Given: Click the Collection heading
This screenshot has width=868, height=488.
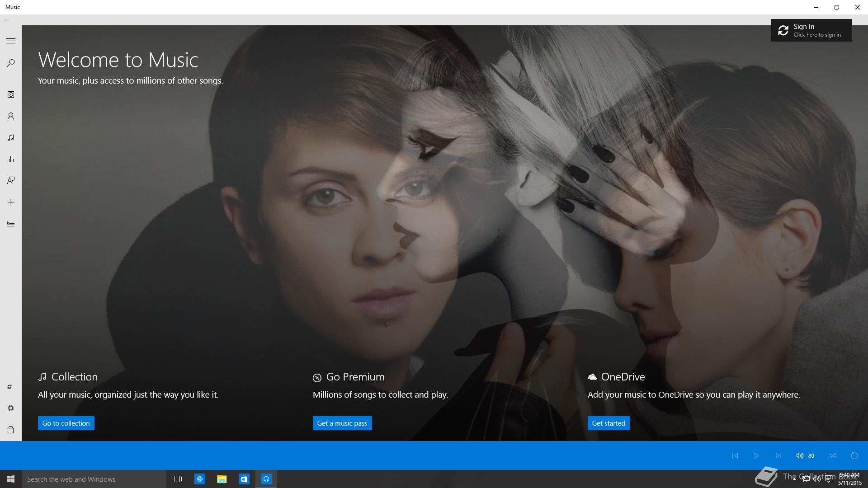Looking at the screenshot, I should click(x=74, y=377).
